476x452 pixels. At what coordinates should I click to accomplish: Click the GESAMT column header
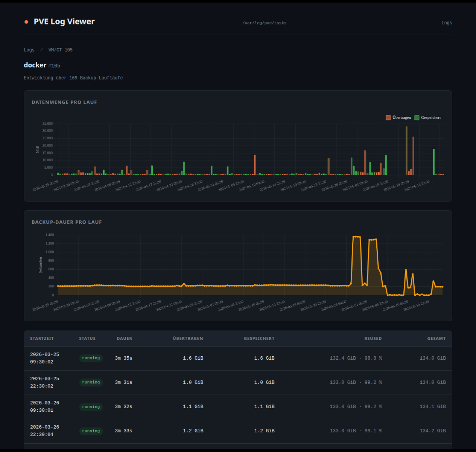[436, 339]
